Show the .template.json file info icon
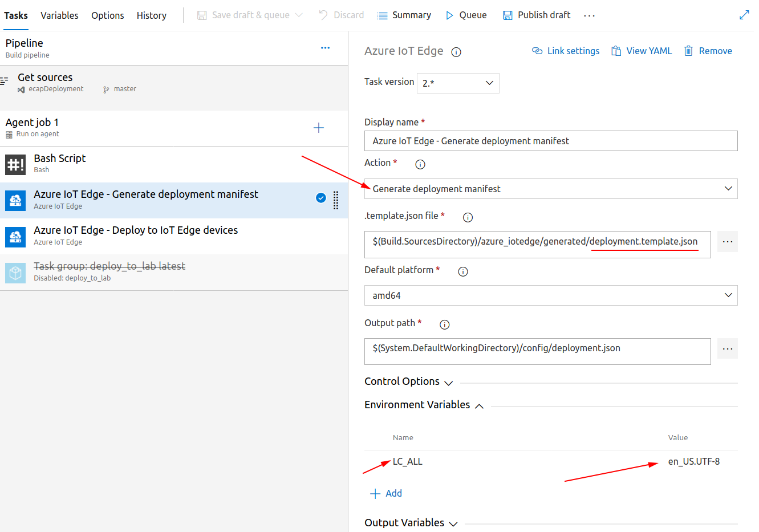This screenshot has height=532, width=759. [468, 217]
